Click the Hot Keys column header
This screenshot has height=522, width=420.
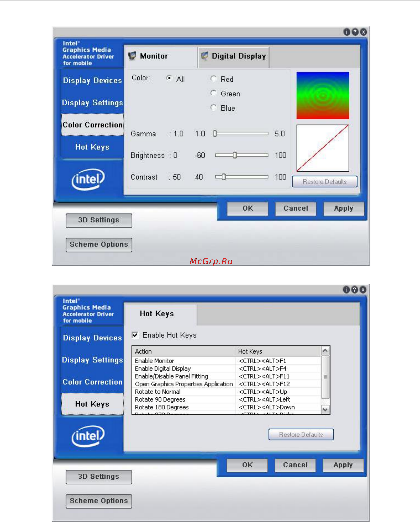(278, 351)
